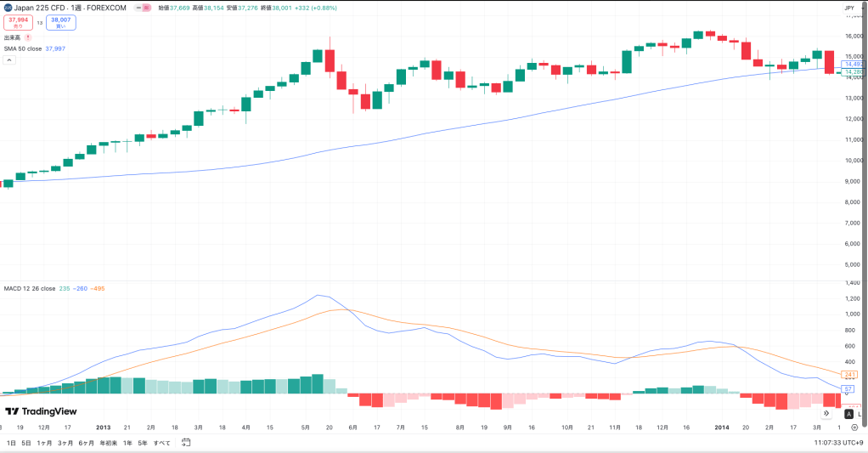Open the go-to-date calendar icon
The image size is (868, 453).
point(185,443)
